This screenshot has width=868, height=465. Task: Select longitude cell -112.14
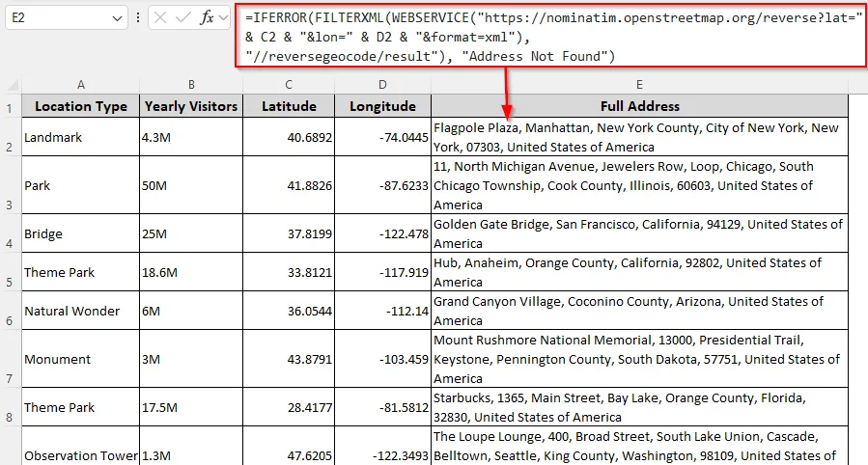(382, 311)
